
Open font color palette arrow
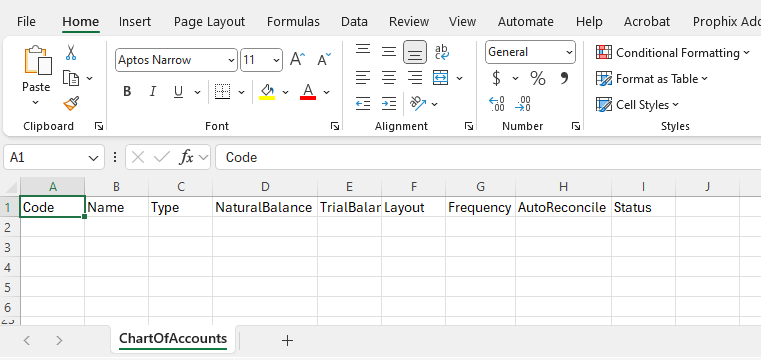[x=327, y=92]
